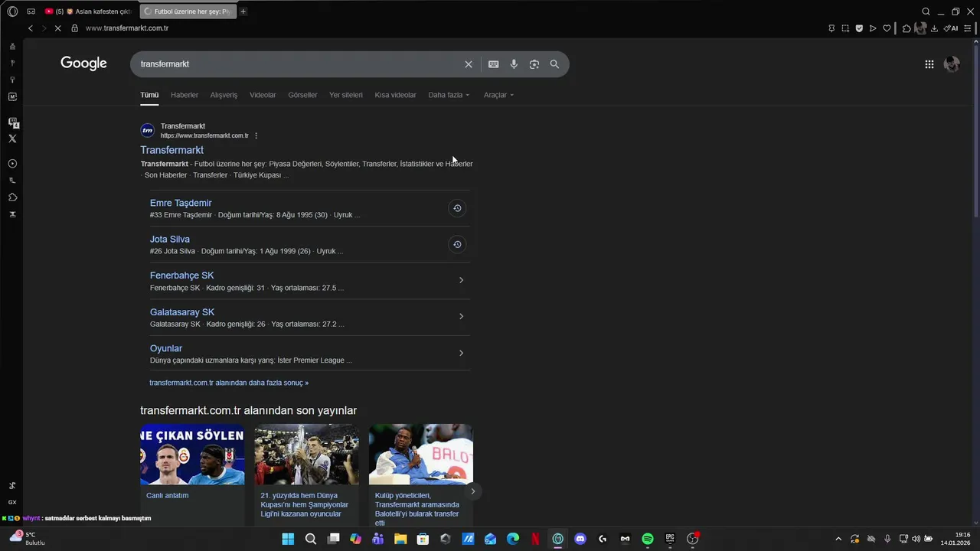The height and width of the screenshot is (551, 980).
Task: Click history icon on Jota Silva row
Action: [457, 244]
